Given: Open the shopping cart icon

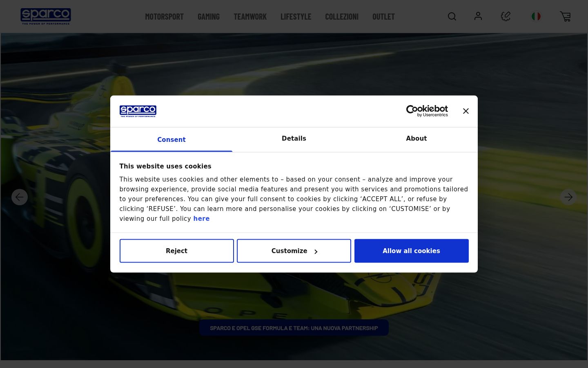Looking at the screenshot, I should tap(566, 16).
